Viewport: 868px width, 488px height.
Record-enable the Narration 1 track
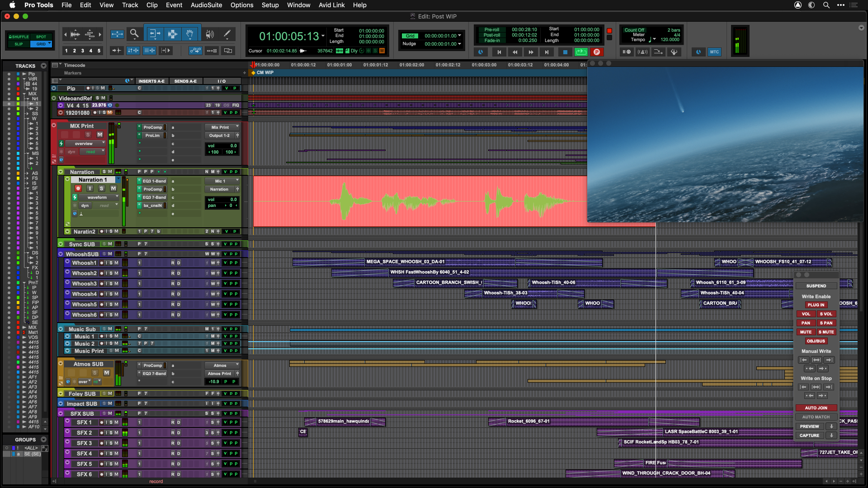pyautogui.click(x=78, y=188)
